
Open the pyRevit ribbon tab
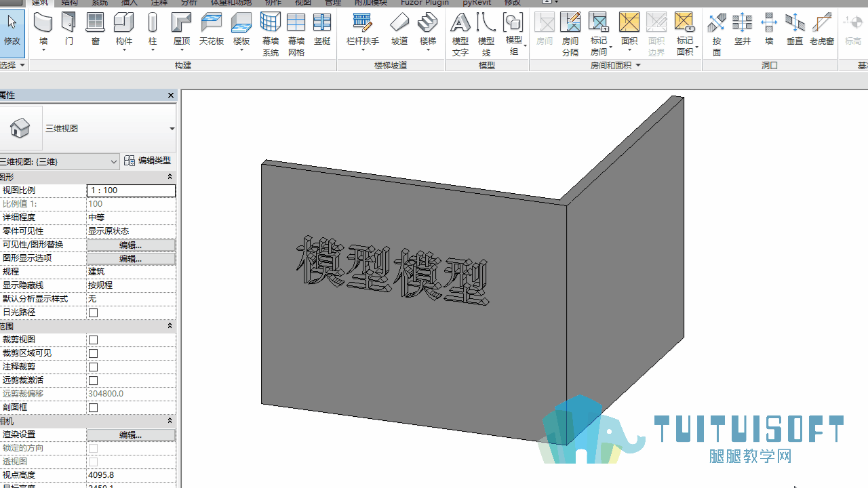(477, 3)
